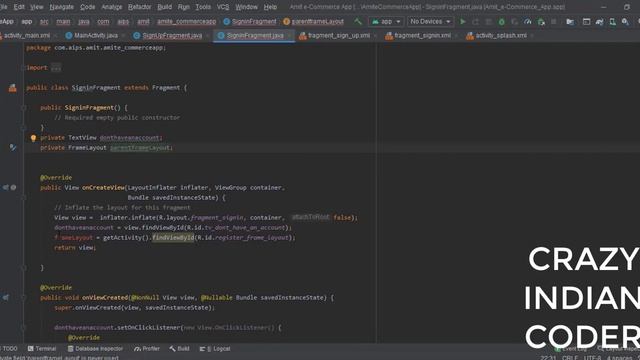
Task: Open the Database Inspector tool window
Action: [x=95, y=349]
